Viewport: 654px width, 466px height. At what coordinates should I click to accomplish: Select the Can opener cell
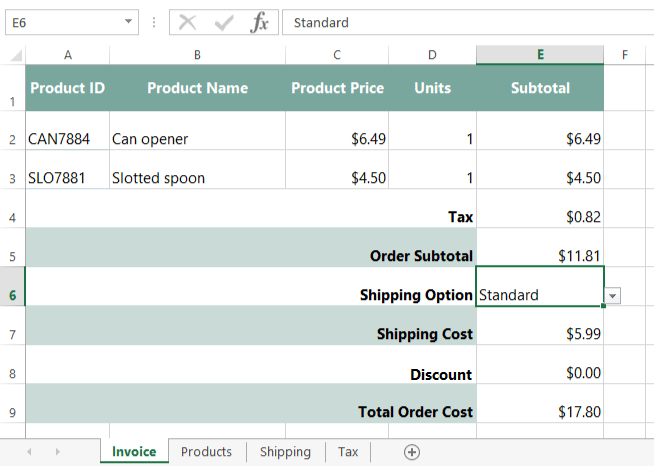click(x=197, y=139)
